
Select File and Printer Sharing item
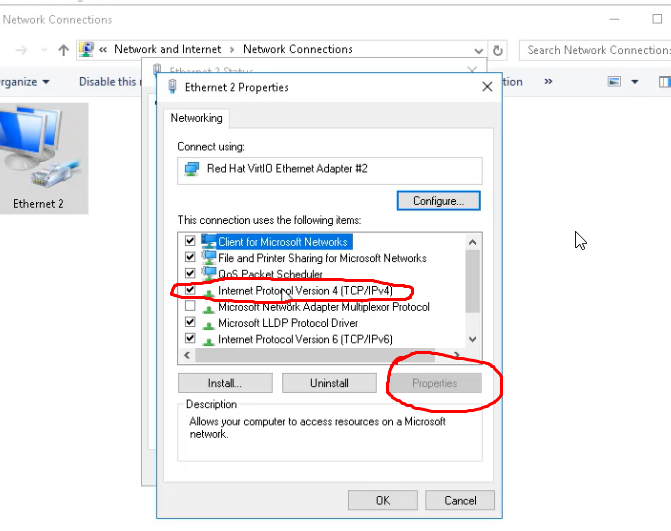(x=322, y=258)
